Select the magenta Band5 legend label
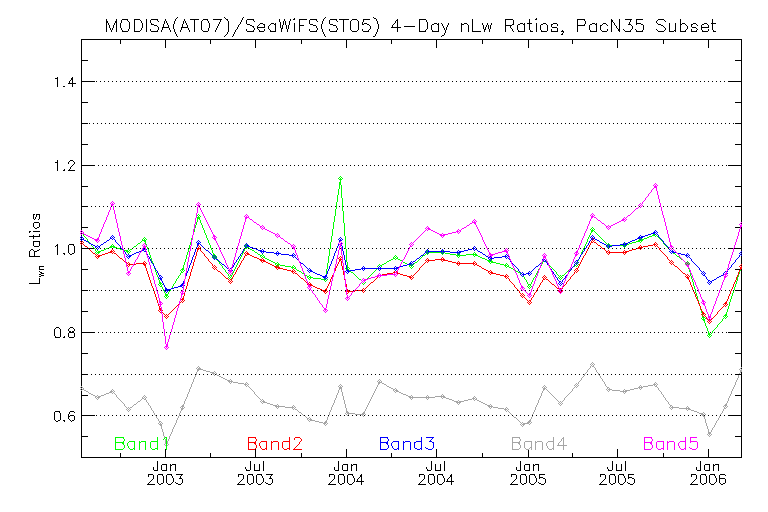The image size is (768, 512). (671, 444)
